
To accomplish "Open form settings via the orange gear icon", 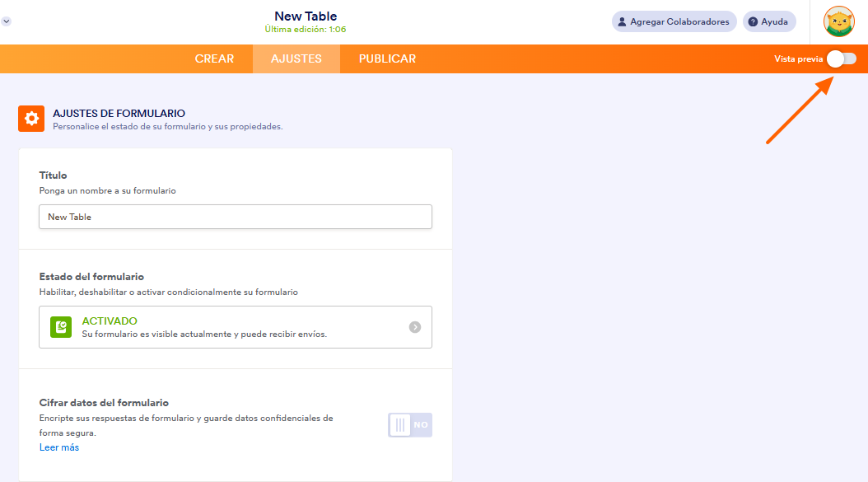I will click(30, 118).
